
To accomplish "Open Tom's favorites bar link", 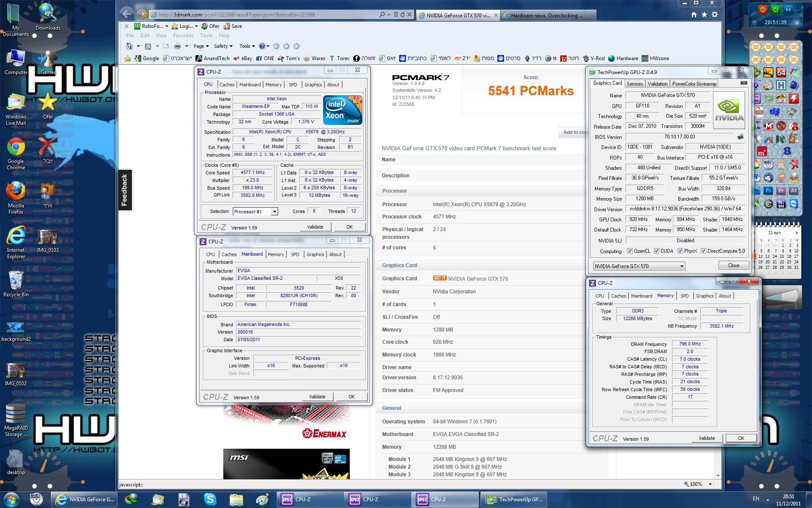I will [289, 58].
